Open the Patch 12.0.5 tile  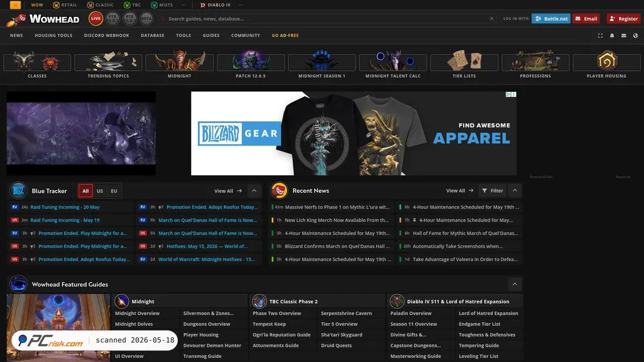click(251, 64)
